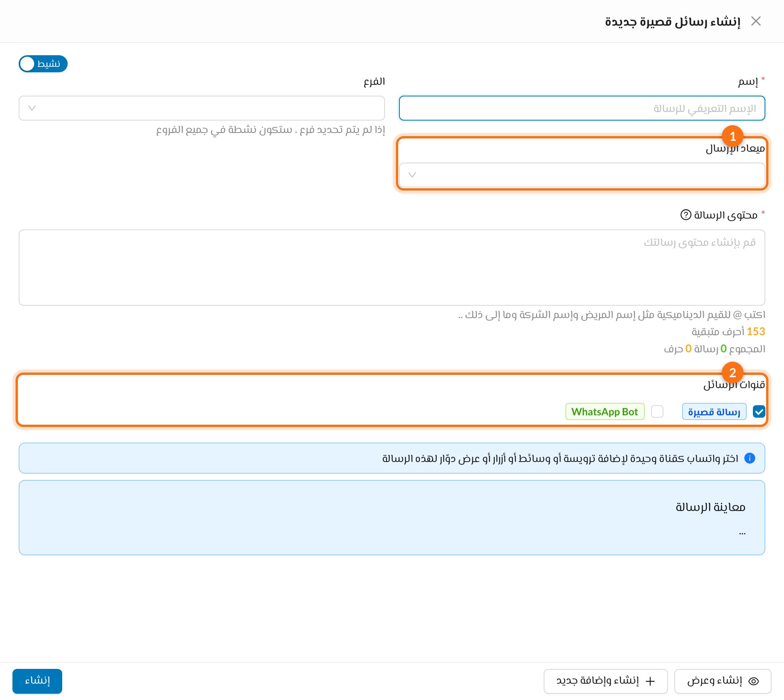Click the معاينة الرسالة preview heading
This screenshot has height=700, width=784.
pyautogui.click(x=710, y=507)
